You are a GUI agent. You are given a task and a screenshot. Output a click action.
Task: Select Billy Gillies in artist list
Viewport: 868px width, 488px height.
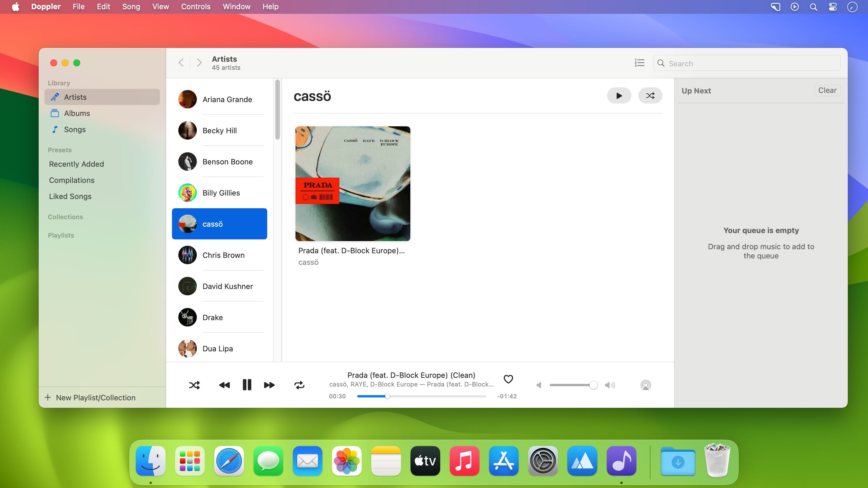[219, 193]
